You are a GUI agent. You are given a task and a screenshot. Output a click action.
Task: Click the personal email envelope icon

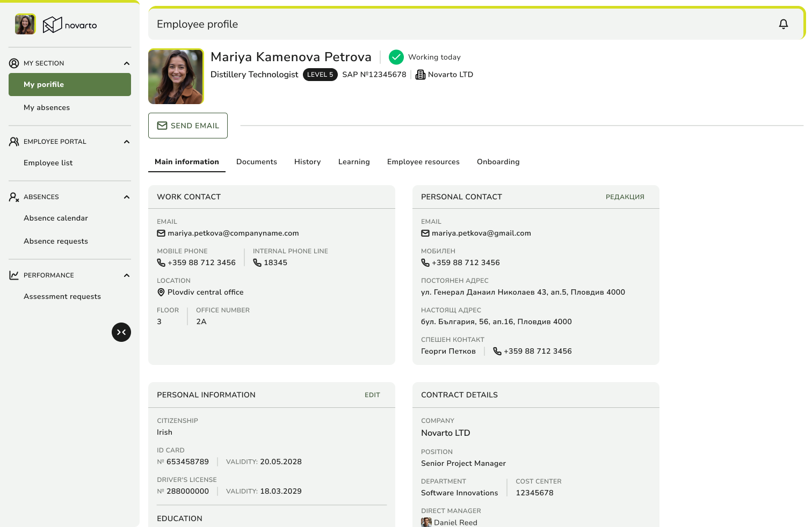point(425,233)
